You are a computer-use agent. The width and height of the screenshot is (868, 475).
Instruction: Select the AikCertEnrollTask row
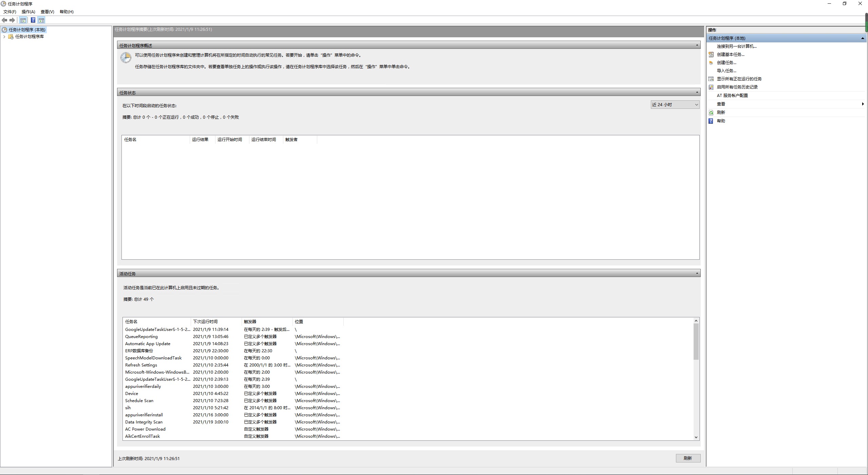[233, 436]
